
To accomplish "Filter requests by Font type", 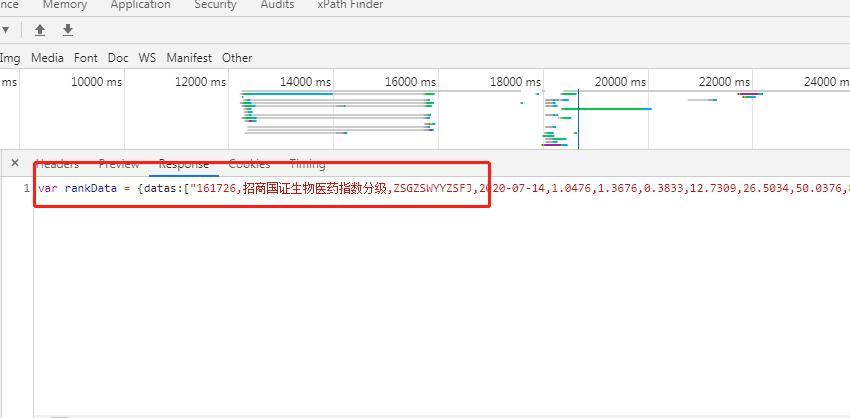I will click(x=86, y=57).
